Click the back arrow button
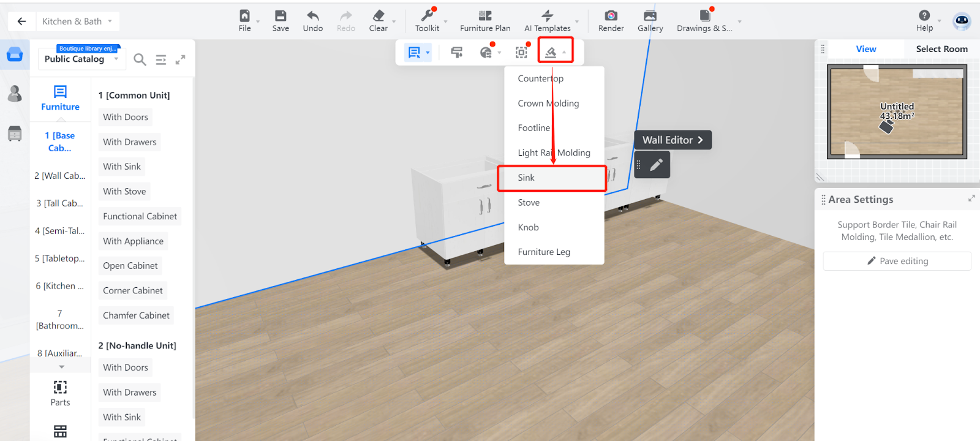Screen dimensions: 980x441 tap(21, 21)
